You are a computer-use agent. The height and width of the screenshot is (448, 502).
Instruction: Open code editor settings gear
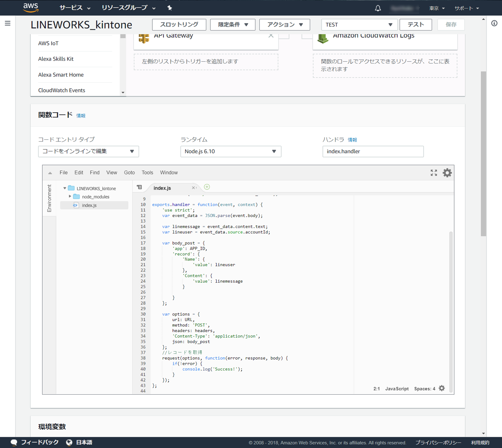(x=447, y=172)
